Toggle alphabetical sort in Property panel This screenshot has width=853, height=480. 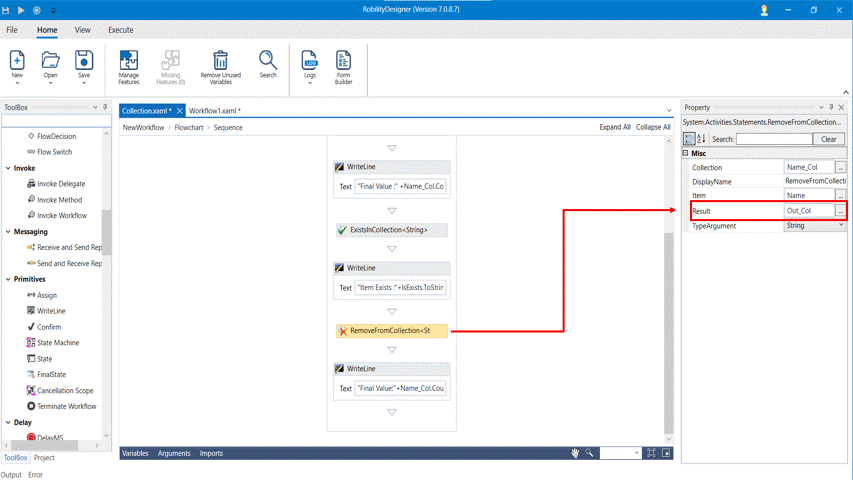point(702,139)
